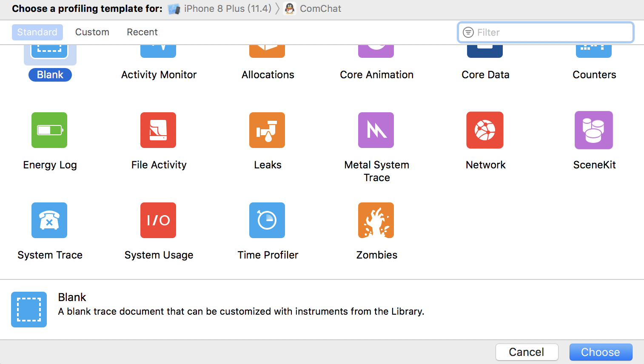Focus the Filter search field

click(546, 32)
